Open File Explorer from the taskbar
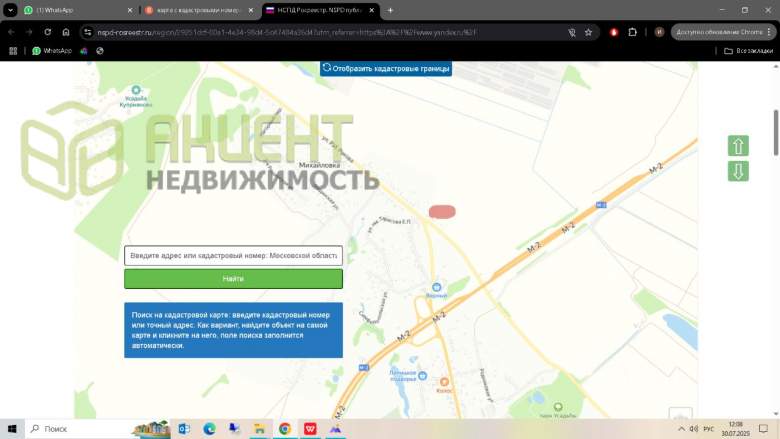Viewport: 780px width, 439px height. (x=260, y=429)
